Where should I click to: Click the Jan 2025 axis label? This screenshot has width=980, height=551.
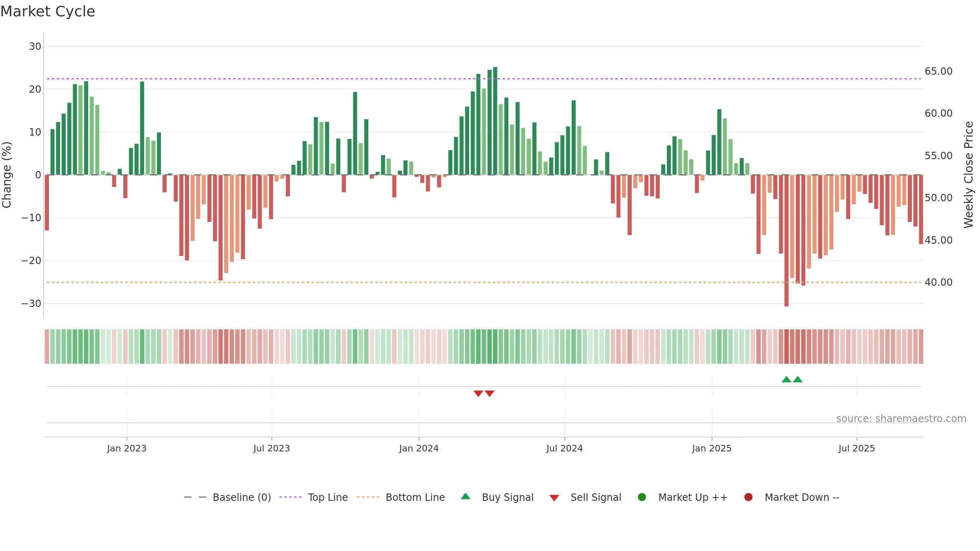tap(712, 449)
